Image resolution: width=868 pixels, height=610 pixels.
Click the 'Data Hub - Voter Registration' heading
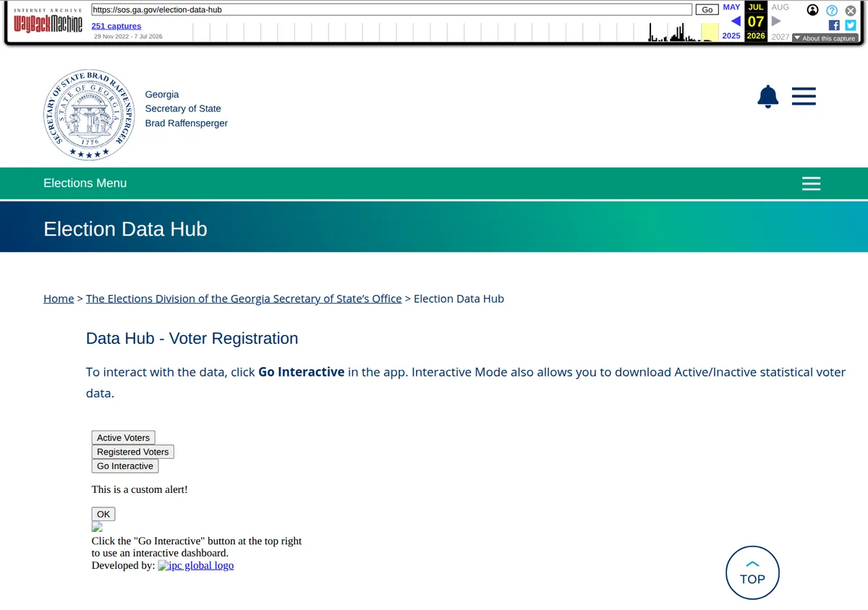tap(192, 338)
